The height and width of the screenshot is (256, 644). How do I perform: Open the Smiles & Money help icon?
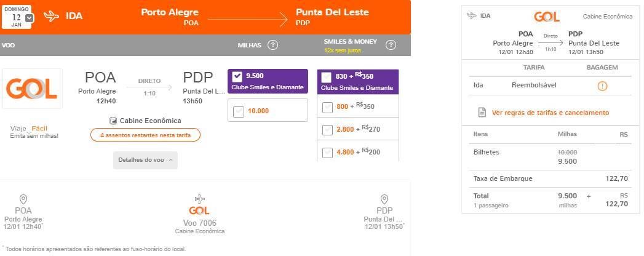point(391,45)
